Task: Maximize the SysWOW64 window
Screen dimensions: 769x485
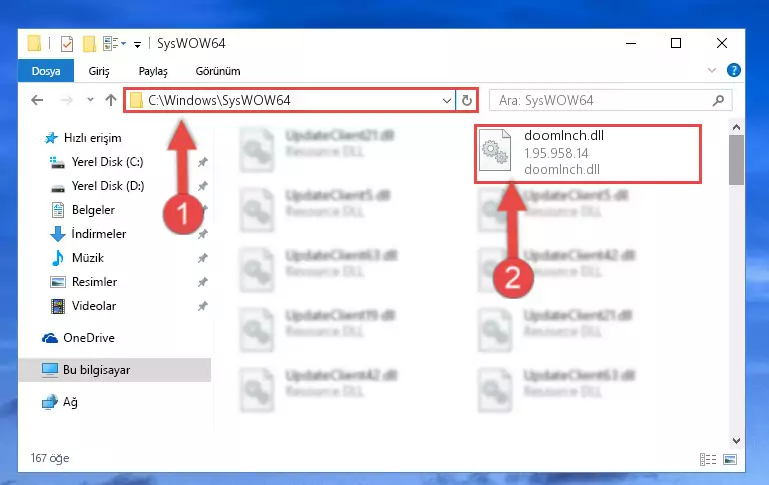Action: point(676,43)
